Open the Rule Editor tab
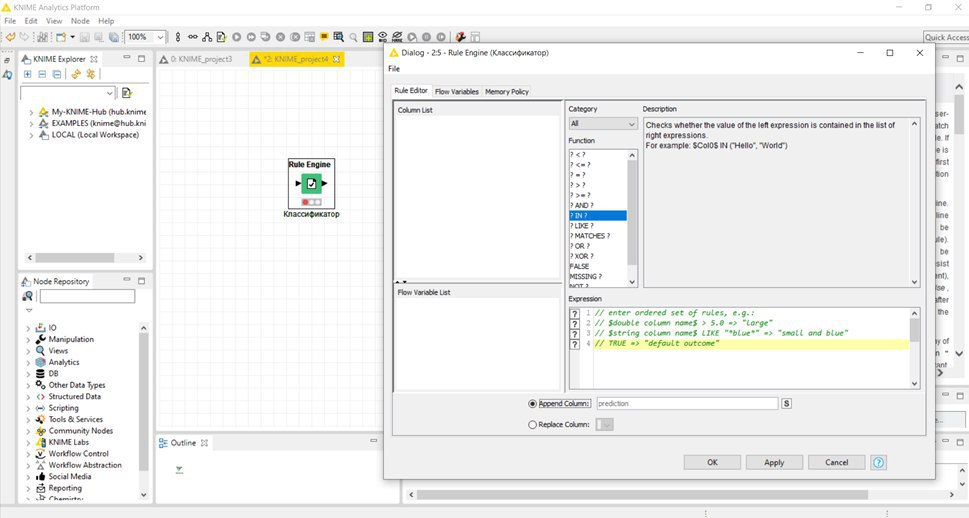969x518 pixels. (411, 90)
